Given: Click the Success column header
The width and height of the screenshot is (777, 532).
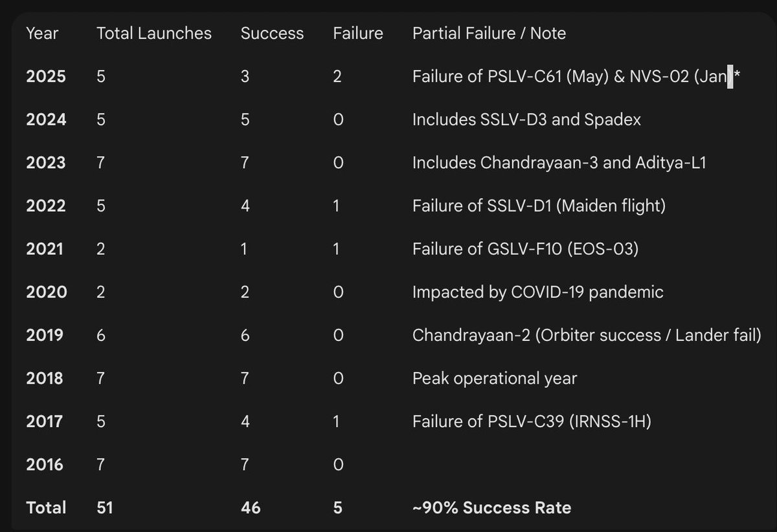Looking at the screenshot, I should coord(272,34).
